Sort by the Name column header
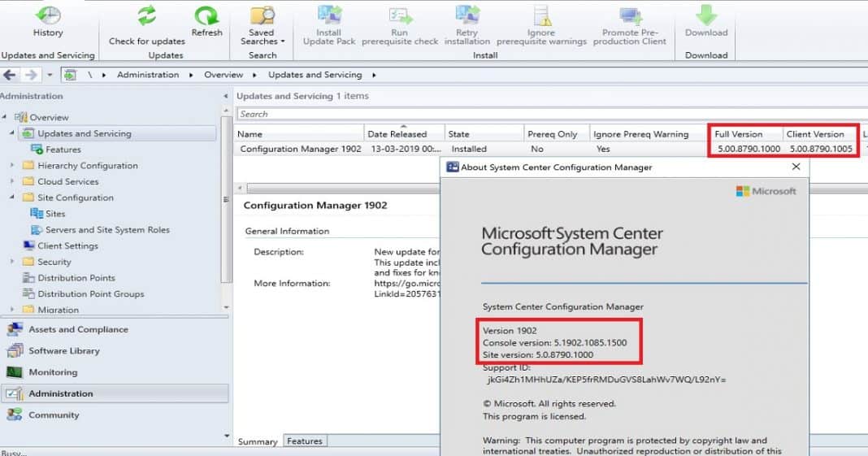The height and width of the screenshot is (456, 868). click(299, 134)
